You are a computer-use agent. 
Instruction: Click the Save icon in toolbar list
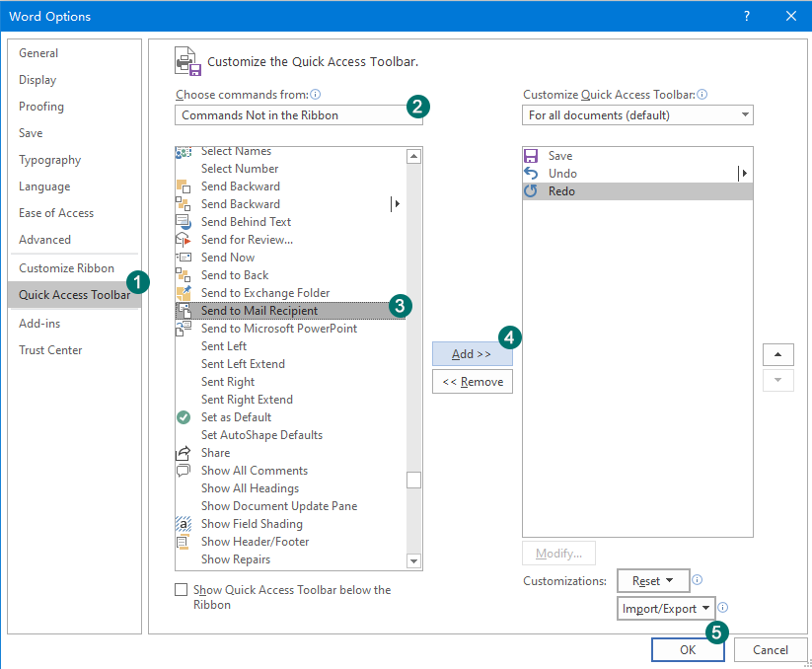point(531,156)
